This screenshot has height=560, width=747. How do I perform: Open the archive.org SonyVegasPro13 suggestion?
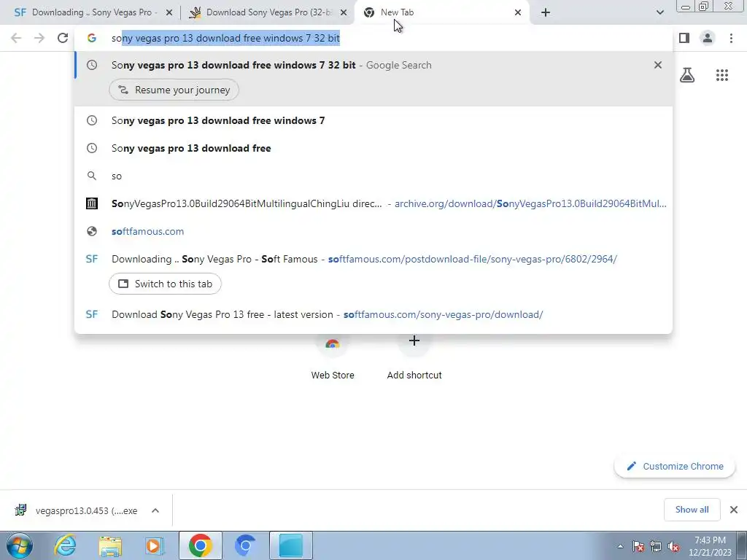click(373, 203)
